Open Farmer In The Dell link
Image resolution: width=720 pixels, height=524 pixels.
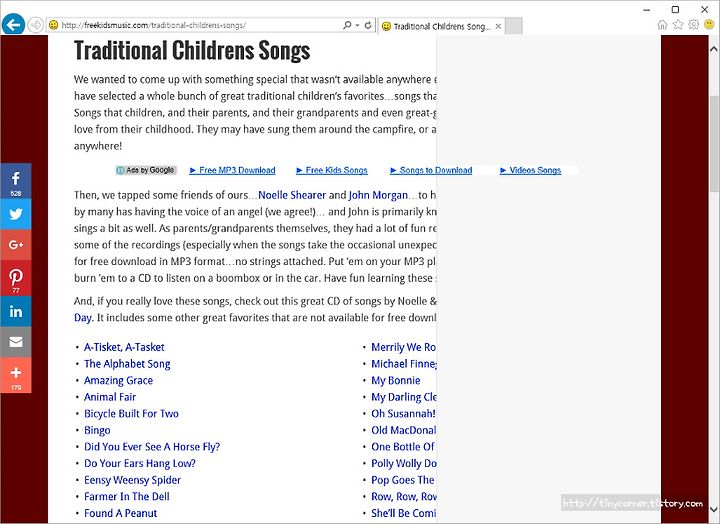127,496
